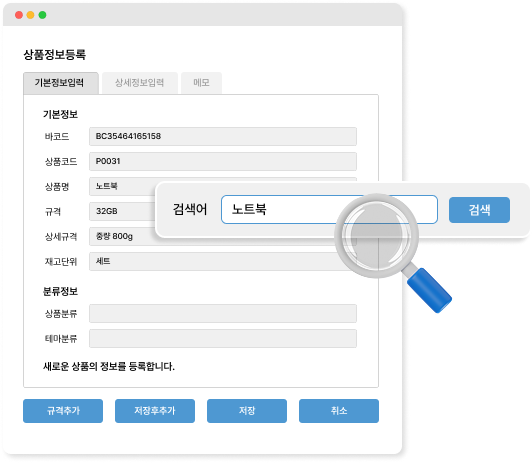Image resolution: width=532 pixels, height=463 pixels.
Task: Click the 상세규격 label
Action: pos(61,236)
